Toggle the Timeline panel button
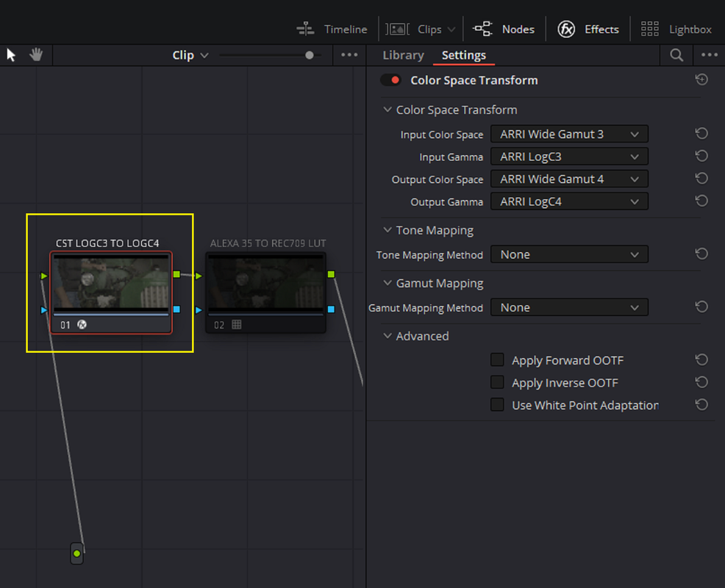725x588 pixels. (x=332, y=29)
